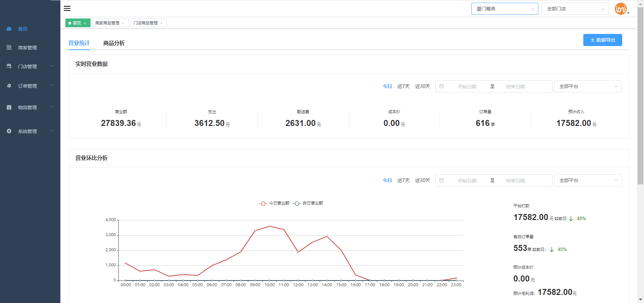Close the 门店商品管理 tab
The height and width of the screenshot is (303, 644).
(x=161, y=23)
